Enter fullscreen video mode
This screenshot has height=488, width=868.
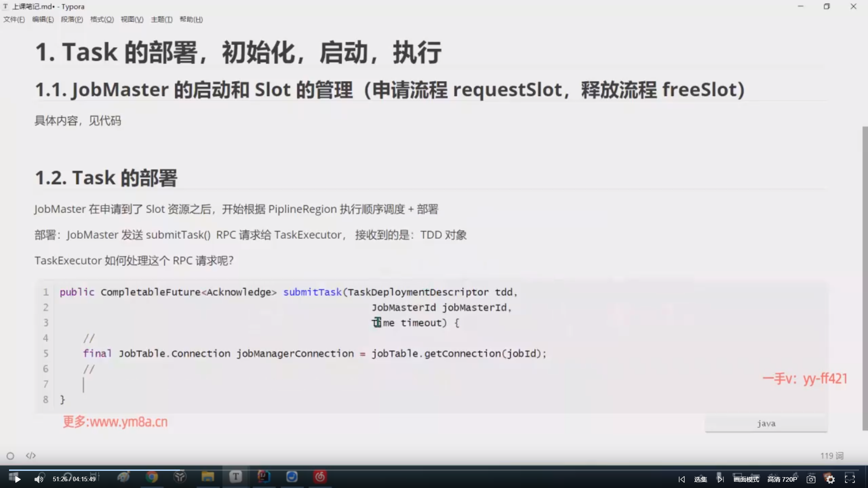(850, 479)
